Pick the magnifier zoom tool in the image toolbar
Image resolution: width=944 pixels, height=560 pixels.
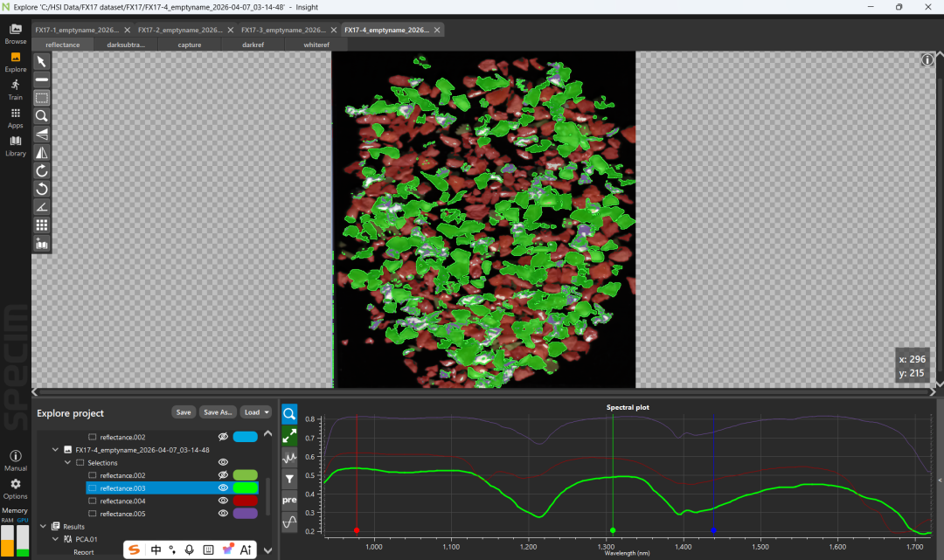point(42,116)
